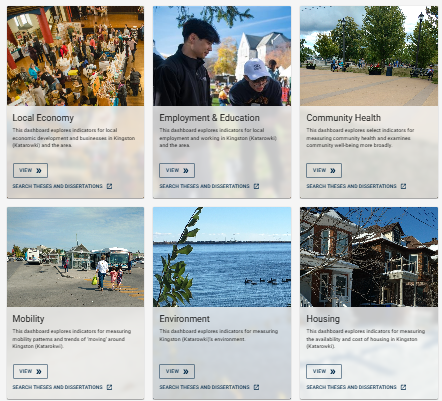Open Local Economy dashboard with View button
Screen dimensions: 442x401
30,170
